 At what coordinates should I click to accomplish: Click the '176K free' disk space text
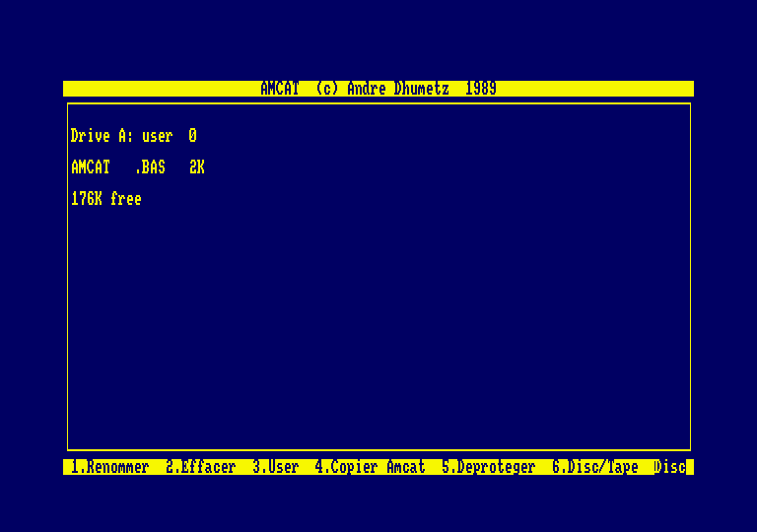point(105,199)
